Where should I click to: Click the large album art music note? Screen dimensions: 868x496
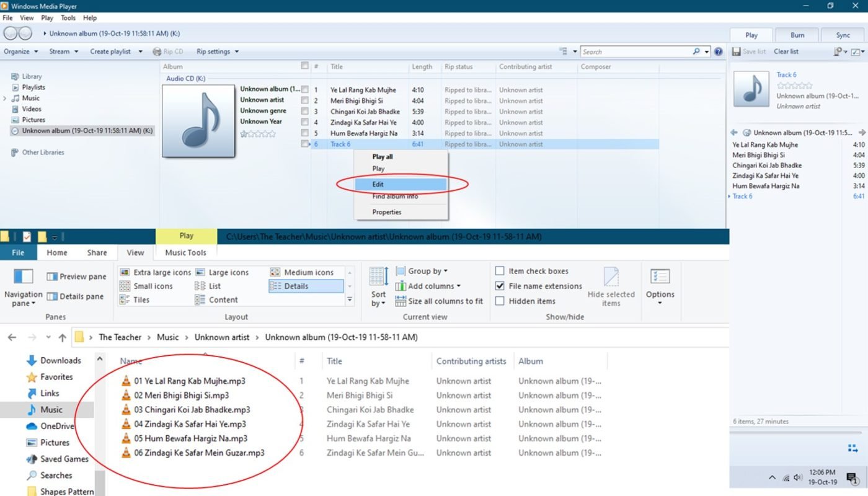[x=198, y=121]
